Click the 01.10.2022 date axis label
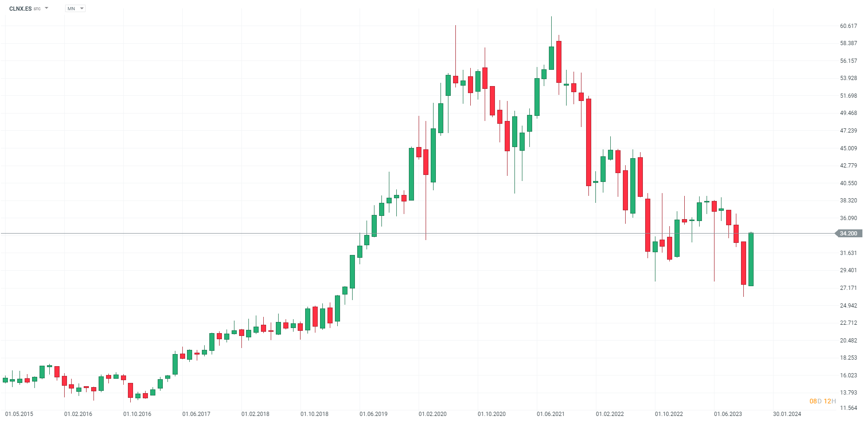 point(669,414)
